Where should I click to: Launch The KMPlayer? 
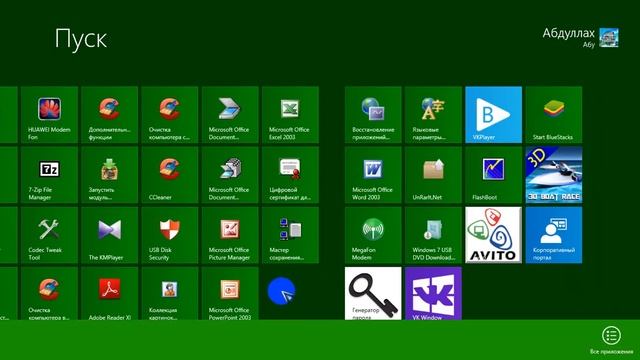pos(109,235)
